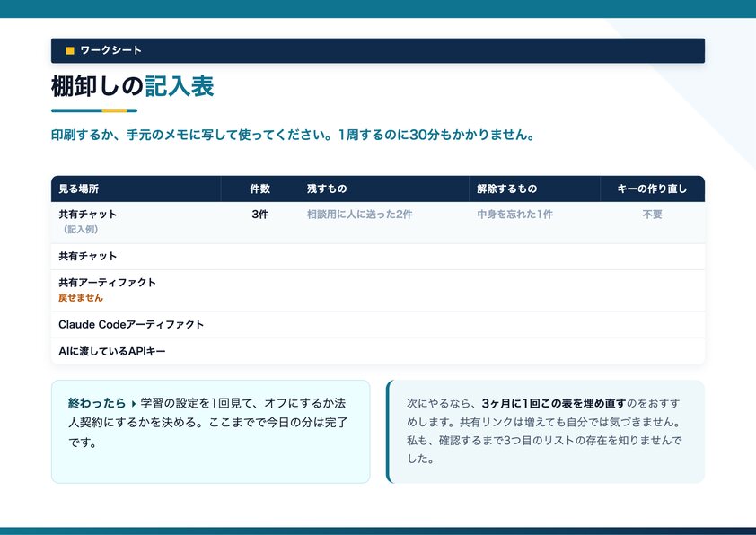Click the （記入例） label
756x535 pixels.
81,230
